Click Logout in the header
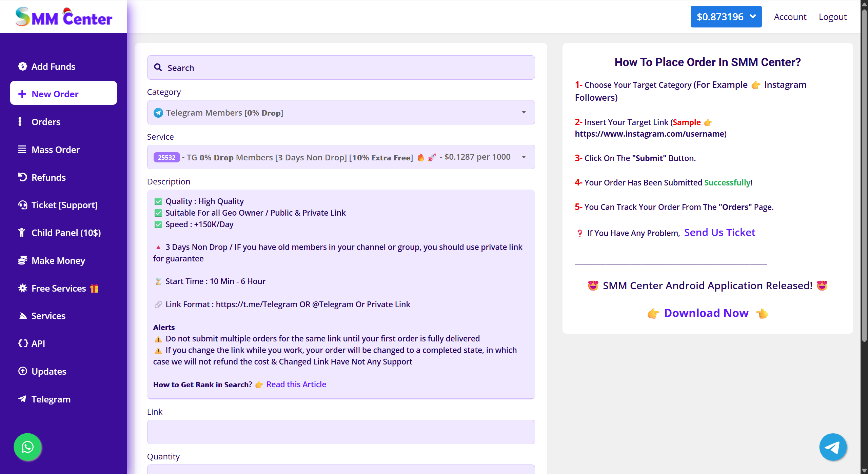 (x=832, y=17)
